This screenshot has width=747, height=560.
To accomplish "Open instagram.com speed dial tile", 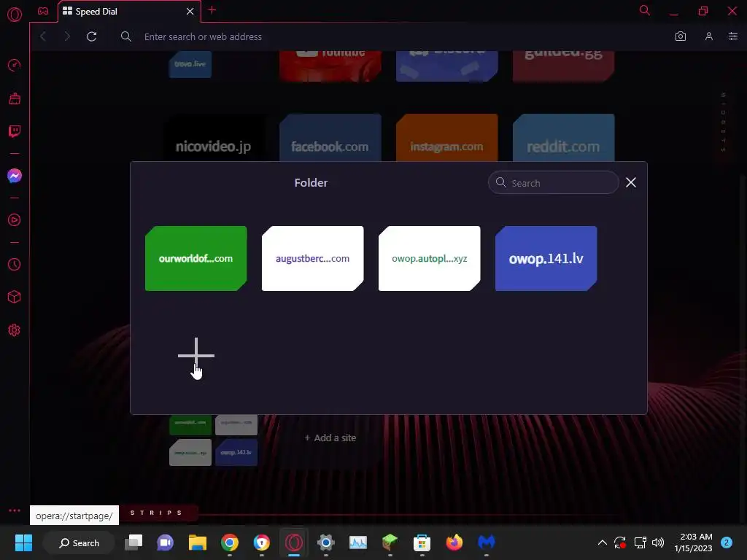I will 447,138.
